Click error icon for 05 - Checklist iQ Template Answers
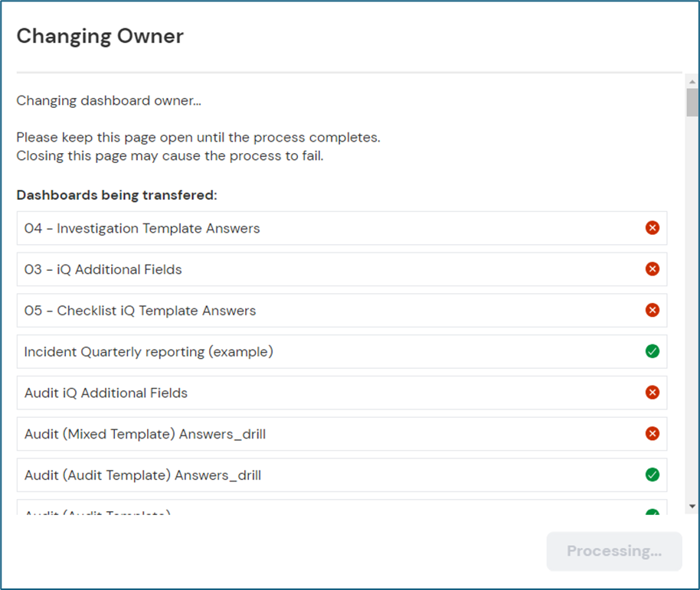This screenshot has width=700, height=590. coord(652,311)
